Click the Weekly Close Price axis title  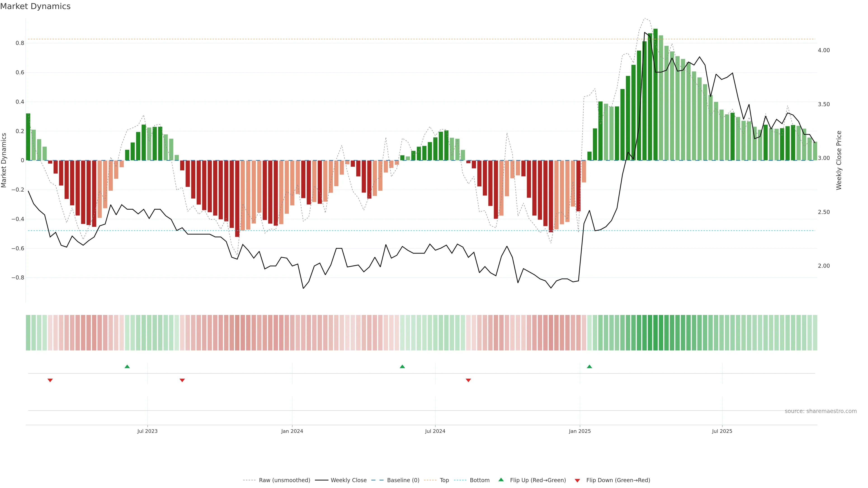pos(839,160)
